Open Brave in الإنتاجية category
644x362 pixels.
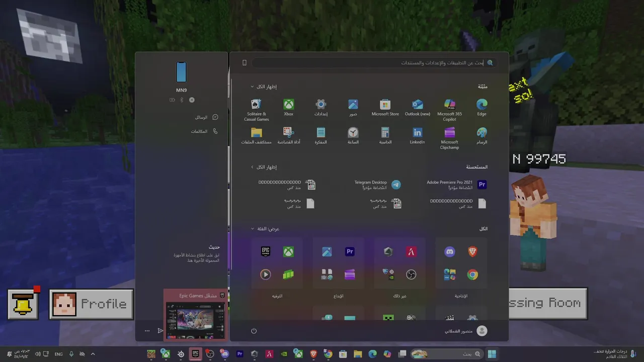(472, 252)
